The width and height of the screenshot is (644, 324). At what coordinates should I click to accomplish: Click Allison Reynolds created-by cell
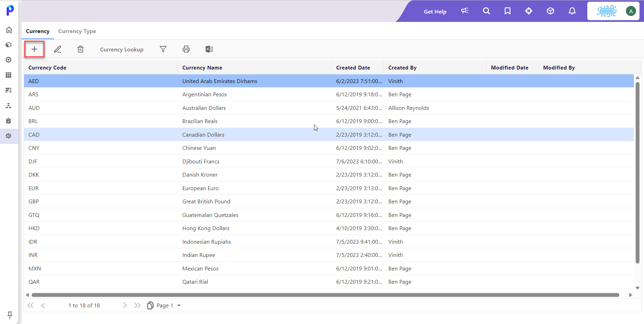coord(435,108)
